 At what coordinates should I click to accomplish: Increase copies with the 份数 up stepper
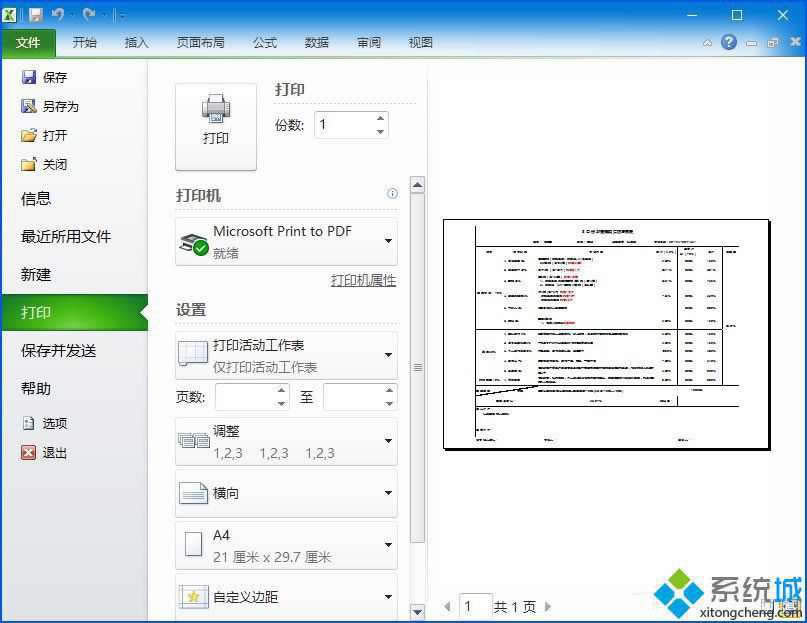(x=379, y=118)
